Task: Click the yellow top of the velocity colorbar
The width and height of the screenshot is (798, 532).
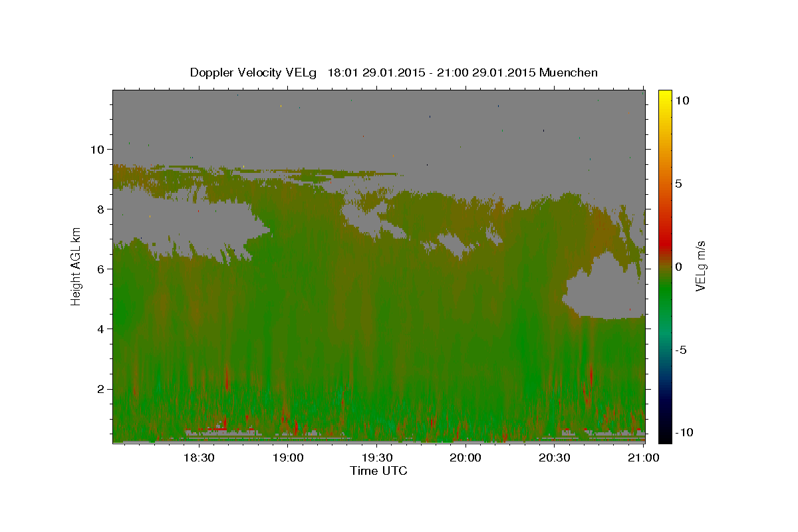Action: [664, 96]
